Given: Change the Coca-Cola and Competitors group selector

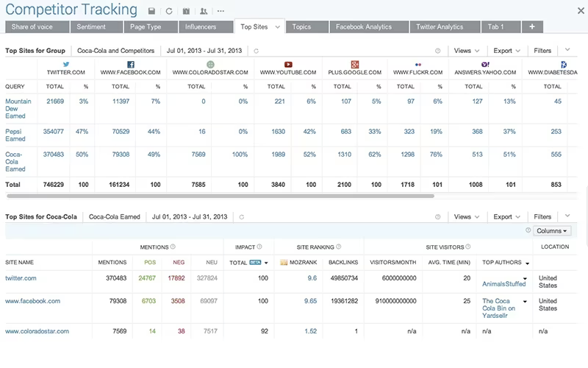Looking at the screenshot, I should click(x=115, y=51).
